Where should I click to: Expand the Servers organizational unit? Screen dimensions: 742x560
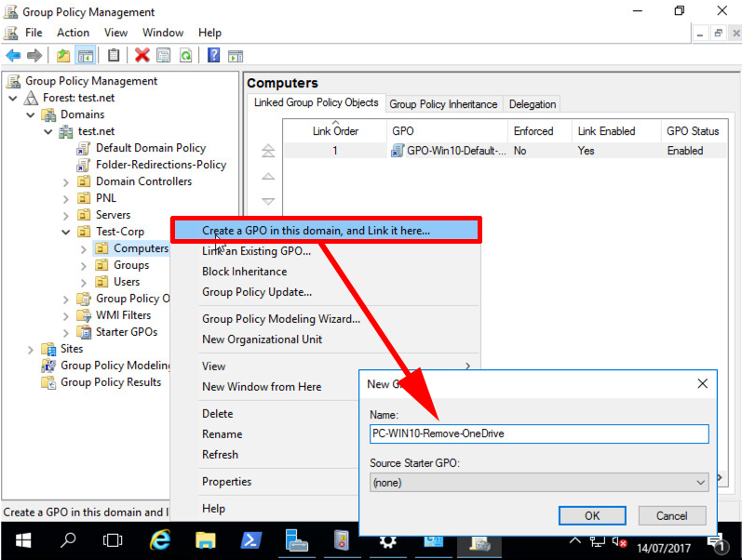pyautogui.click(x=66, y=216)
